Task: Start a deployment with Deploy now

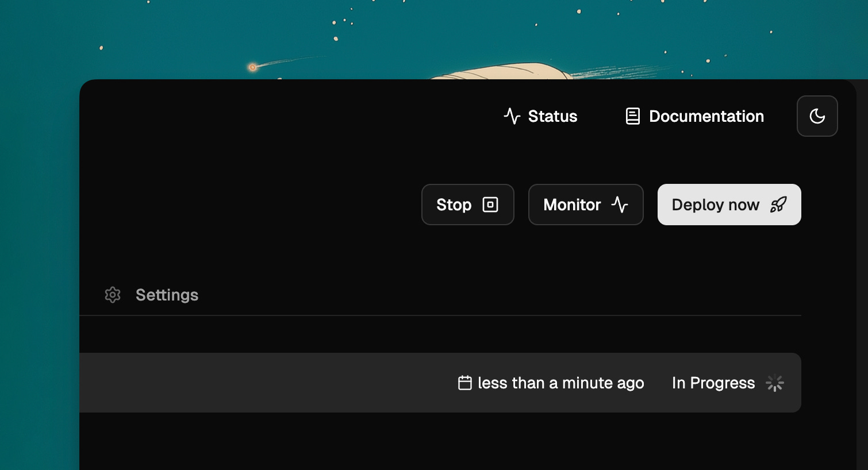Action: click(x=729, y=205)
